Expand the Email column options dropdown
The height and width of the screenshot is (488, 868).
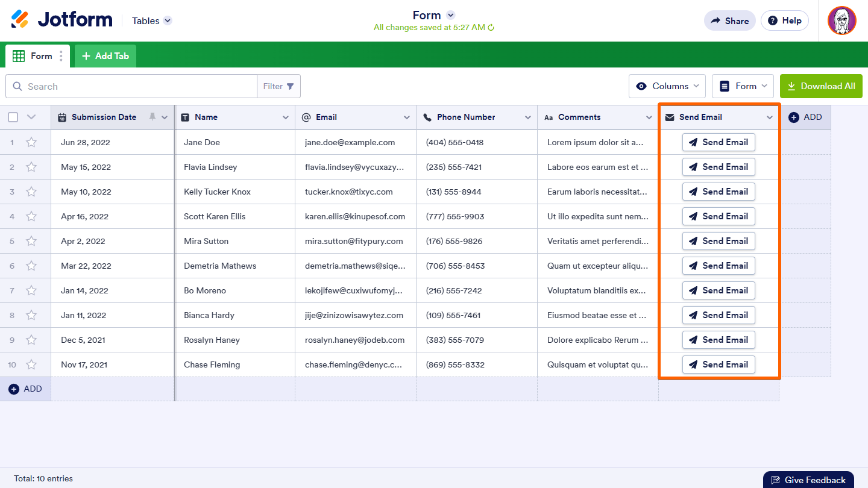407,117
